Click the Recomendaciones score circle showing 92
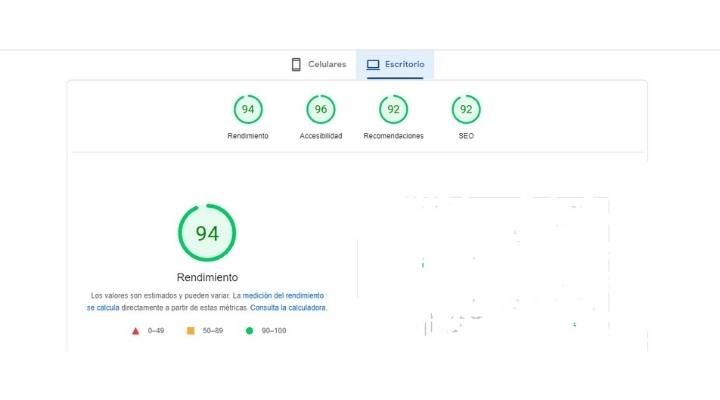 pyautogui.click(x=393, y=109)
